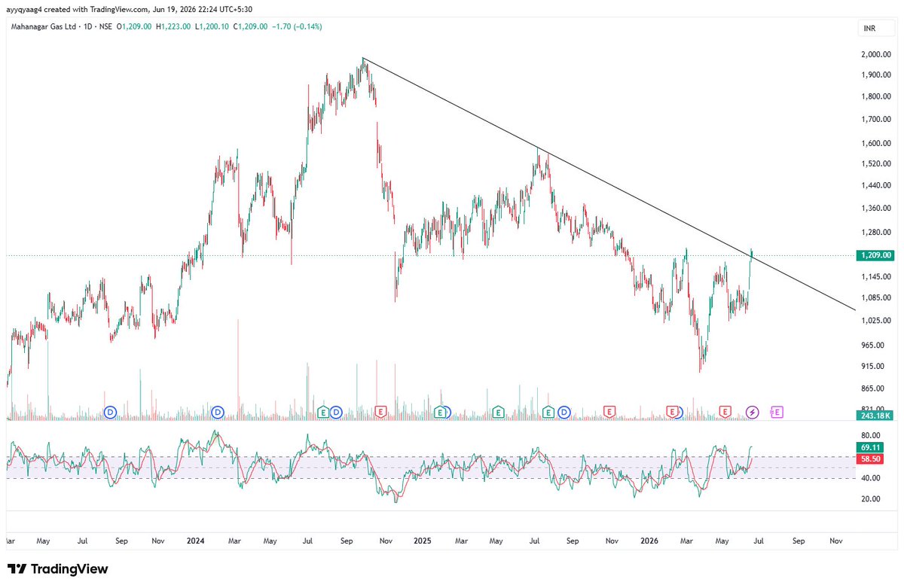Click the blue dividend D marker nearest Feb 2024
Screen dimensions: 904x588
(218, 412)
